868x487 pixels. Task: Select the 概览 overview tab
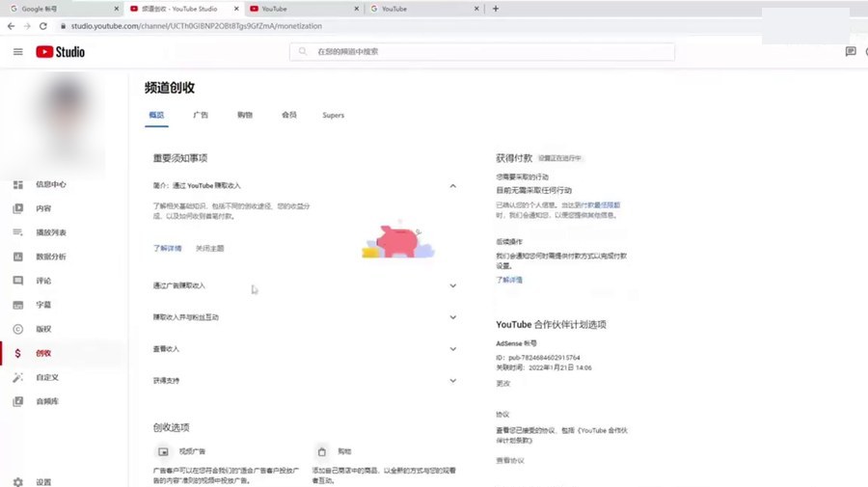click(x=156, y=115)
